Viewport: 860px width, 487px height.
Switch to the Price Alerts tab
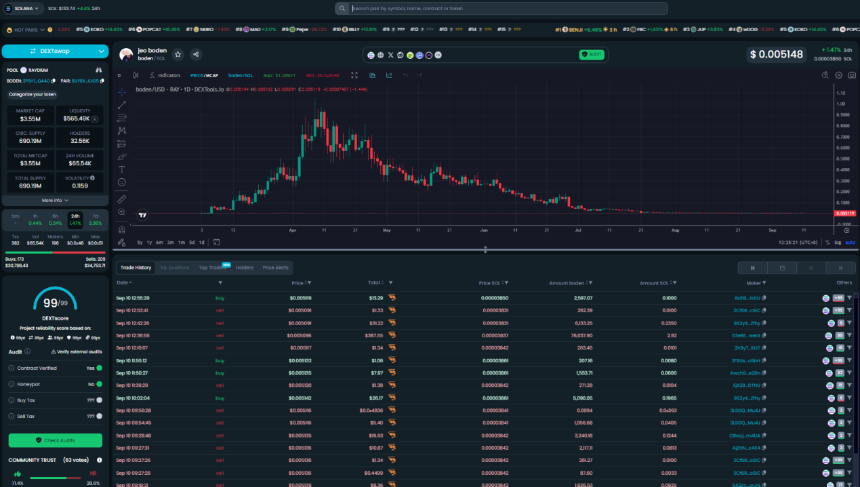pyautogui.click(x=275, y=268)
